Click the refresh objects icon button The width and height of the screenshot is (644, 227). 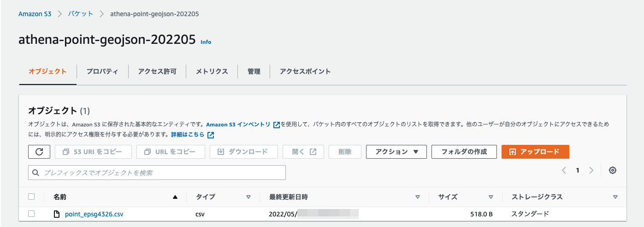39,152
